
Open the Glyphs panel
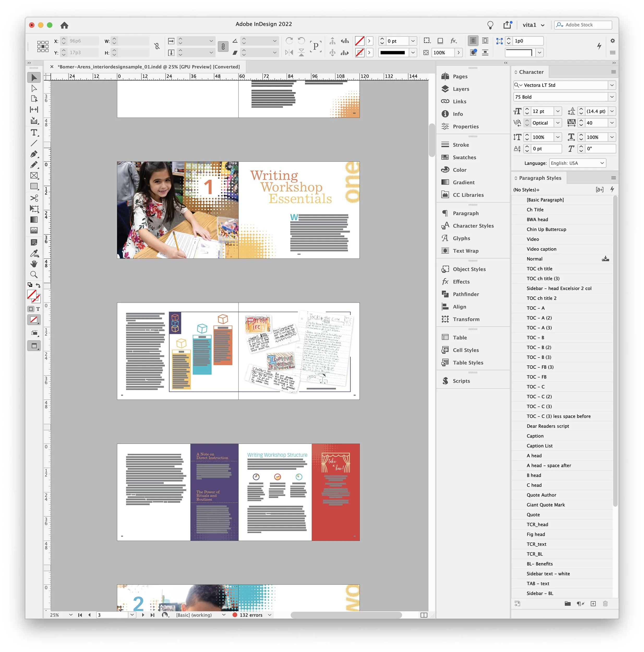461,238
